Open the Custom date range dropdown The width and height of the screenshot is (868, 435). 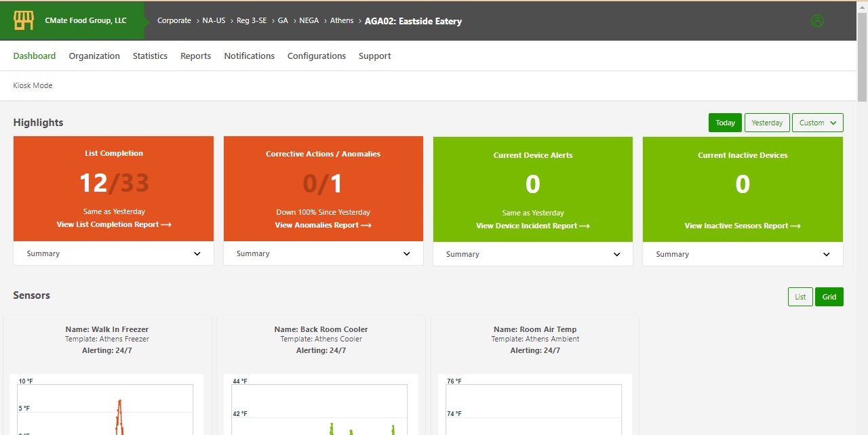(817, 123)
